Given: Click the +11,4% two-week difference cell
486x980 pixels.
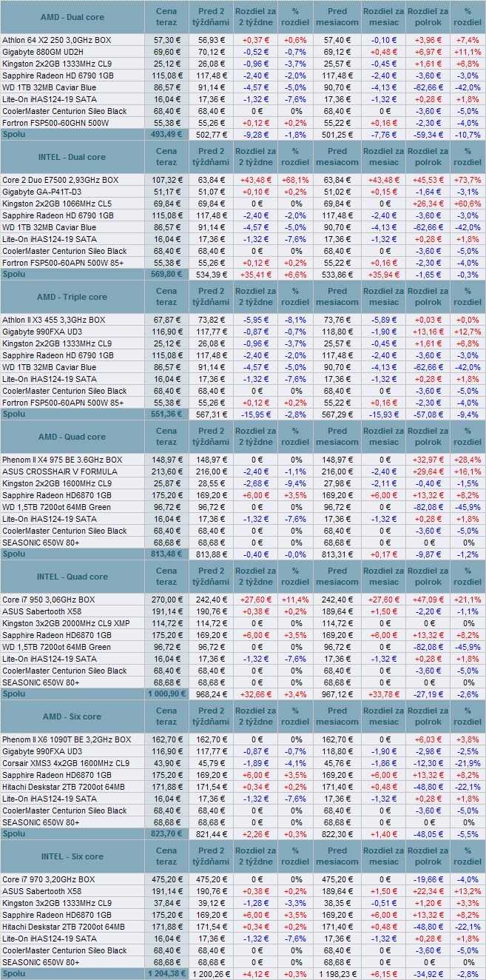Looking at the screenshot, I should pyautogui.click(x=295, y=600).
